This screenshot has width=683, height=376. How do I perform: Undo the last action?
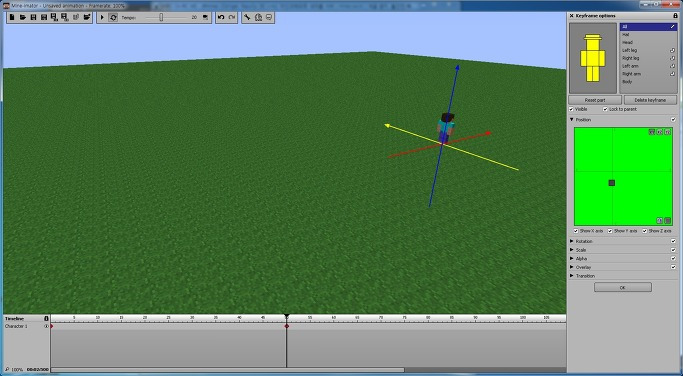[x=221, y=17]
